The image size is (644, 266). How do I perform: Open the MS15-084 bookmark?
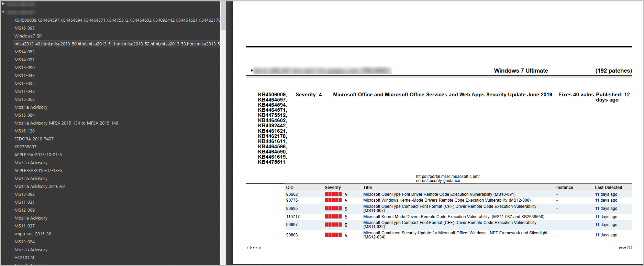click(24, 115)
